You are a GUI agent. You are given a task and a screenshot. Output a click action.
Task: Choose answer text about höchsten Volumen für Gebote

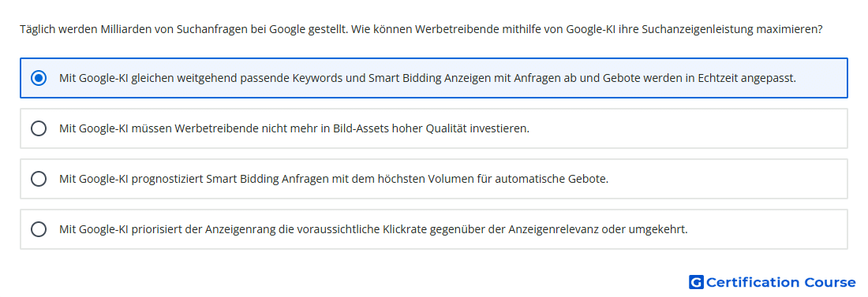pos(334,179)
